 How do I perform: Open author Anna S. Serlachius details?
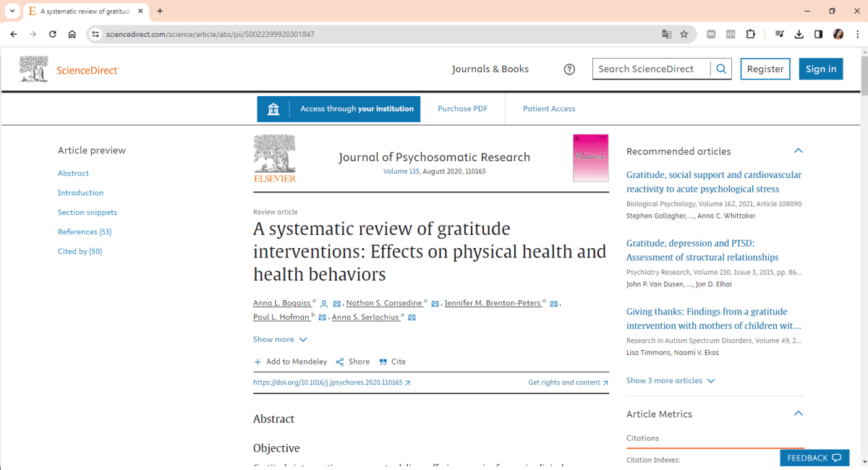tap(366, 317)
